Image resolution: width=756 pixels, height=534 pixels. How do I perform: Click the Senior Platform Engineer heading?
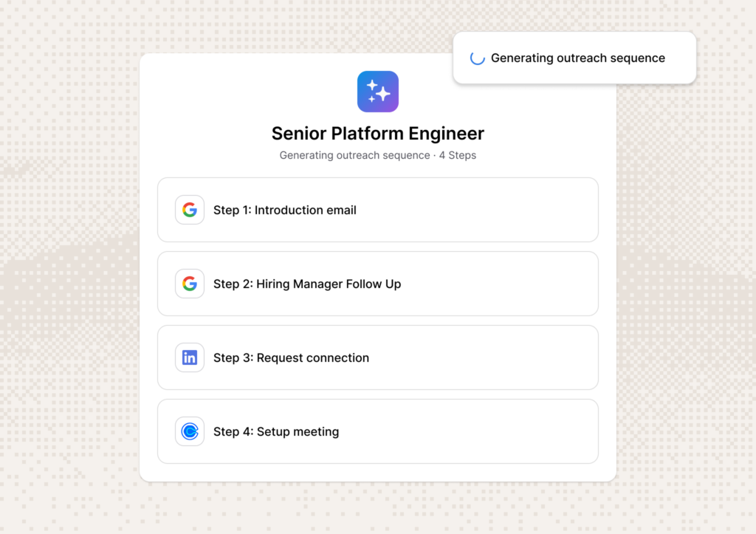pos(377,134)
